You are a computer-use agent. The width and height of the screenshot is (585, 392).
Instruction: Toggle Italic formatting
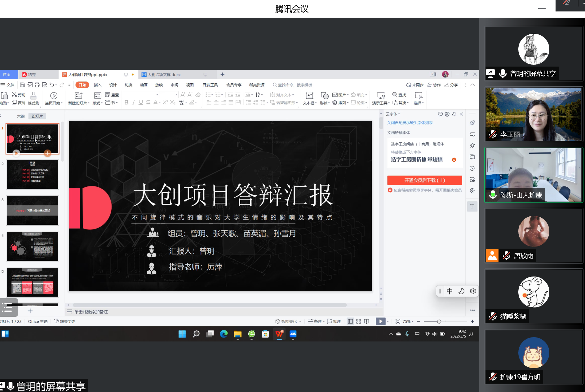coord(134,102)
